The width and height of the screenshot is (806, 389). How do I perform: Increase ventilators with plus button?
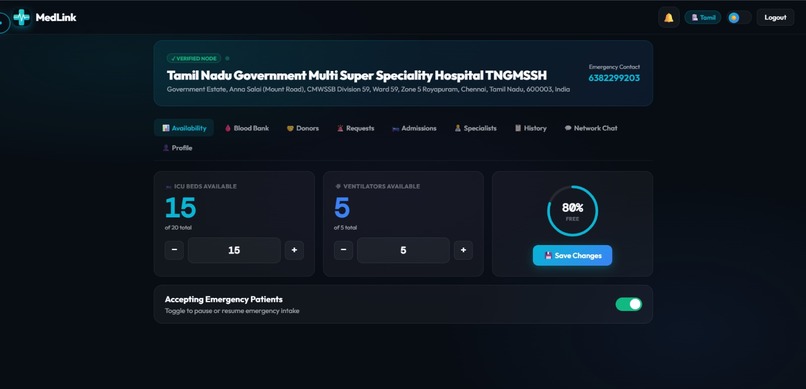coord(463,250)
